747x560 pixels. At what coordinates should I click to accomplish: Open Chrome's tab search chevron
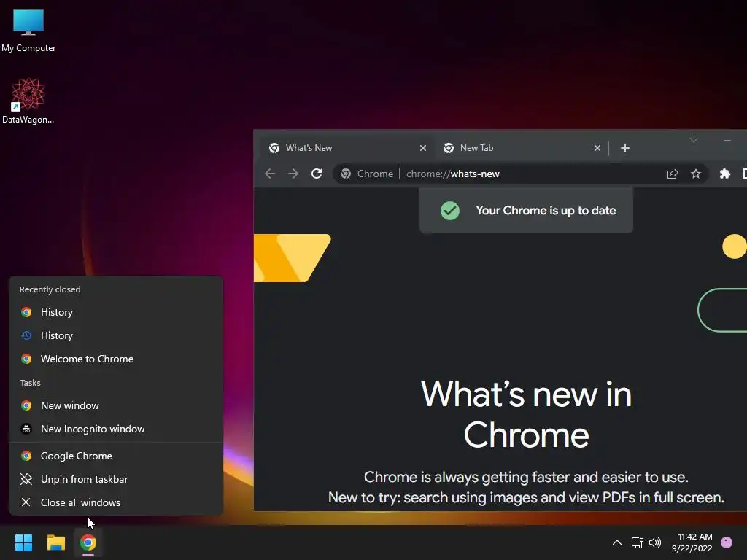[693, 140]
